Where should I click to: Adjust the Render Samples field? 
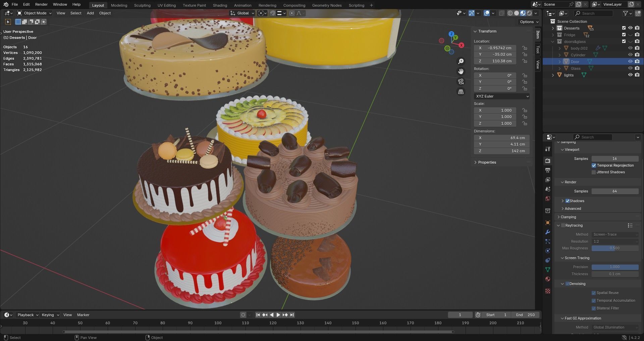pyautogui.click(x=615, y=191)
